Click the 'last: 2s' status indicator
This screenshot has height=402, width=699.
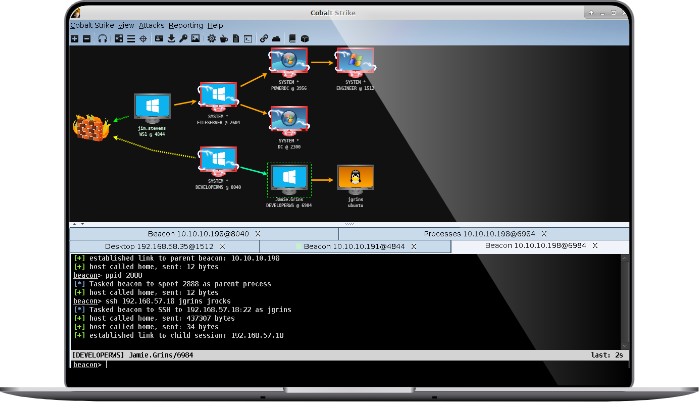tap(607, 355)
